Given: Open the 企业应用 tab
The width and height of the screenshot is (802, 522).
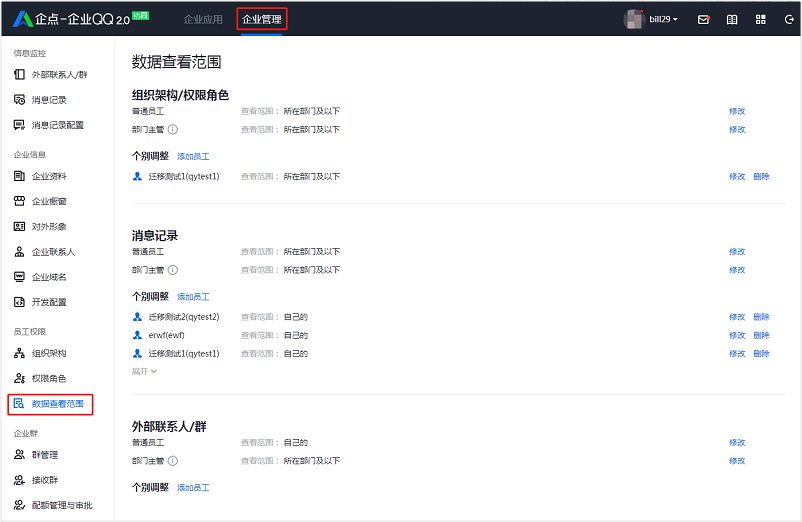Looking at the screenshot, I should pyautogui.click(x=203, y=19).
